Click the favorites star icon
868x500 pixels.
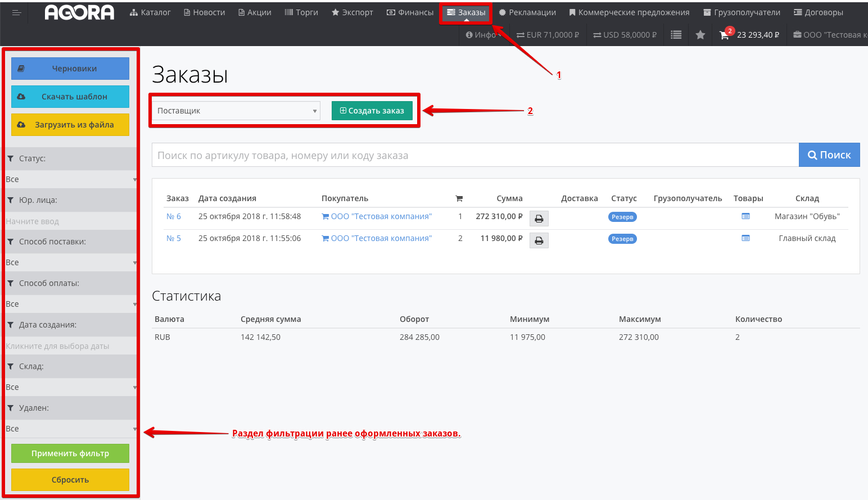pos(700,35)
